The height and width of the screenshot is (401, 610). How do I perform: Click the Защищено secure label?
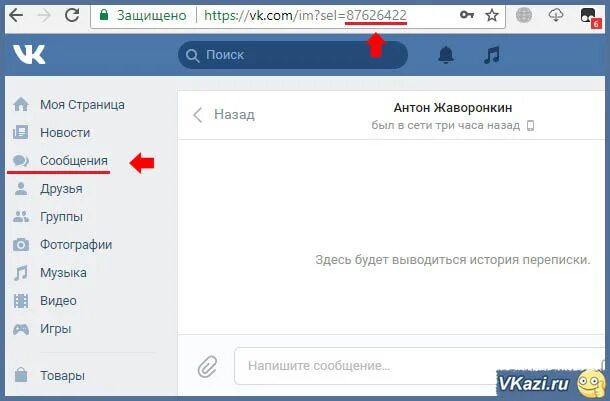pos(152,16)
